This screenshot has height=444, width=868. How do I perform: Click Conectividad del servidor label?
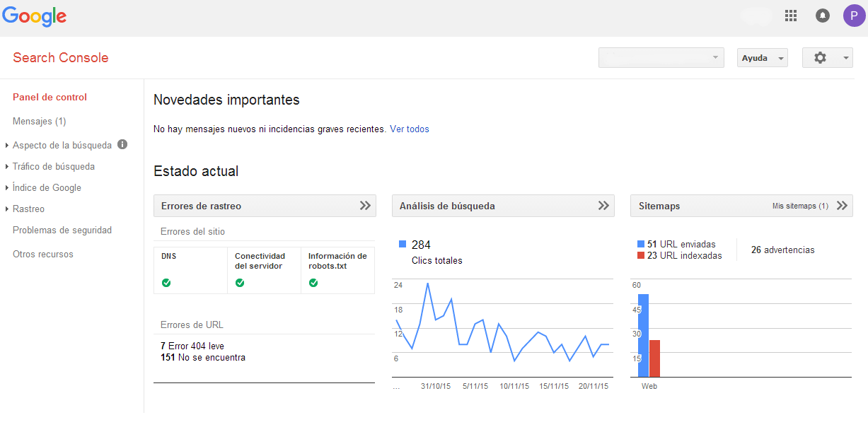click(x=260, y=261)
